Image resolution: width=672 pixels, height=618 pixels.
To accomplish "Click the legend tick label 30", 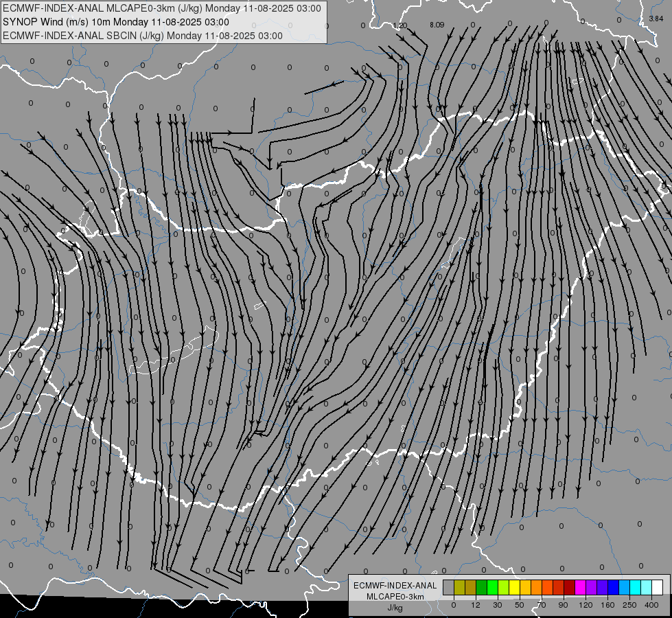I will [498, 605].
